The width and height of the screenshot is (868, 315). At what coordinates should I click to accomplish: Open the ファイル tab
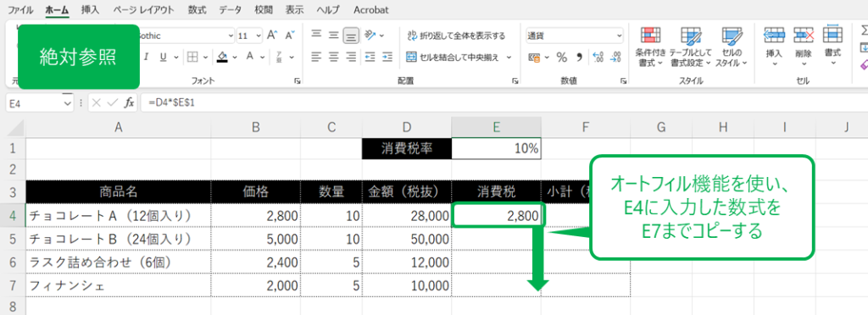pyautogui.click(x=19, y=10)
